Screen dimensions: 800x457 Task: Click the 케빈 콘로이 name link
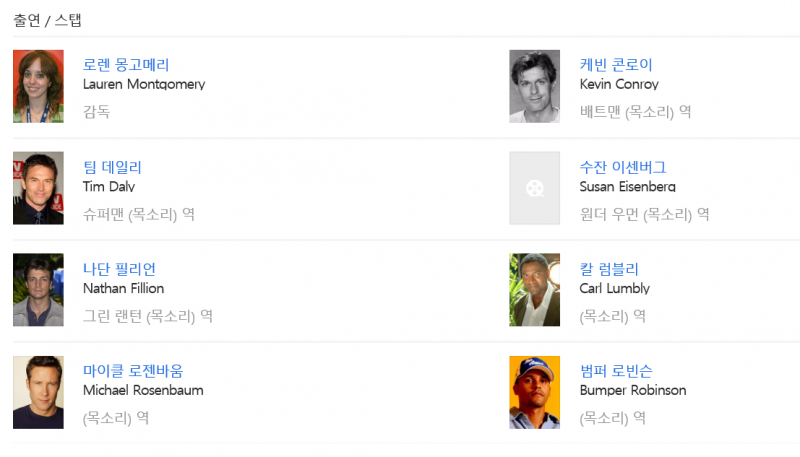pos(616,65)
